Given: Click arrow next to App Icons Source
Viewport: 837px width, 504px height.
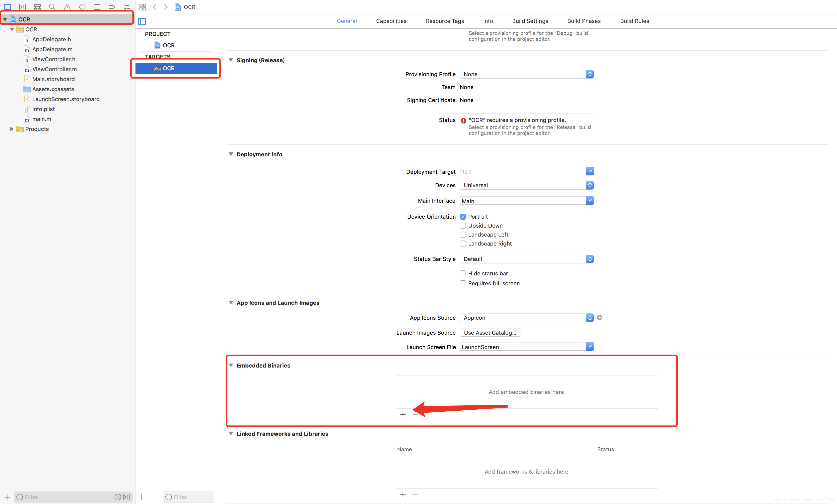Looking at the screenshot, I should [600, 317].
